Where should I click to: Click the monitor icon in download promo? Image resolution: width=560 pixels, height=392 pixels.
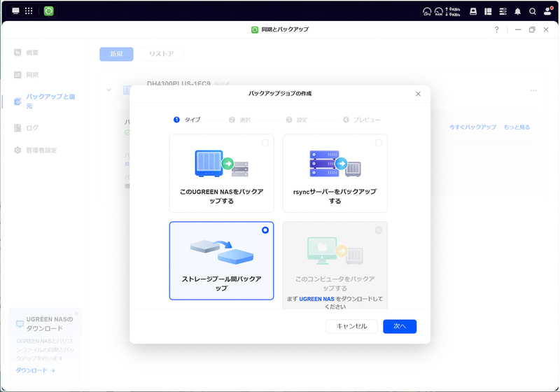(20, 324)
